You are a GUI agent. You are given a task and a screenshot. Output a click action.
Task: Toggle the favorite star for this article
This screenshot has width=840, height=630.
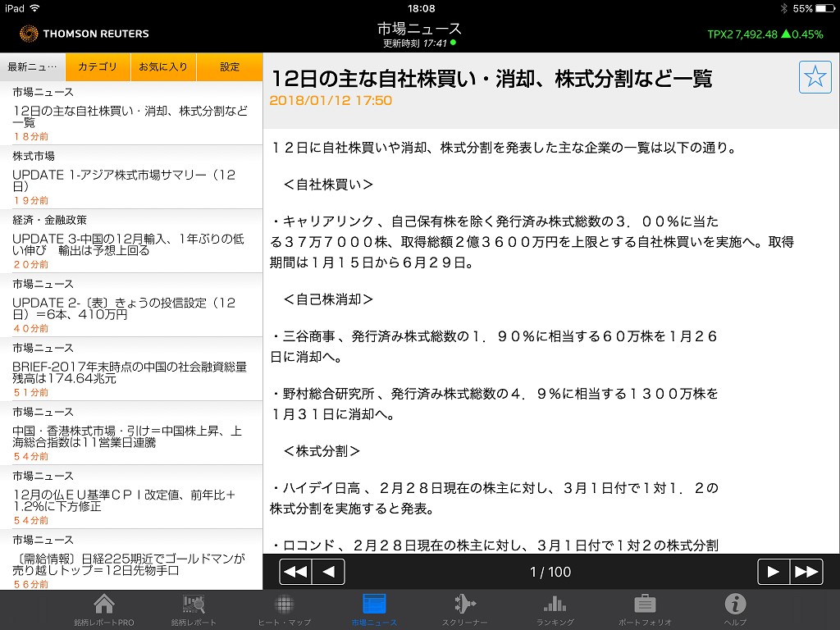815,77
